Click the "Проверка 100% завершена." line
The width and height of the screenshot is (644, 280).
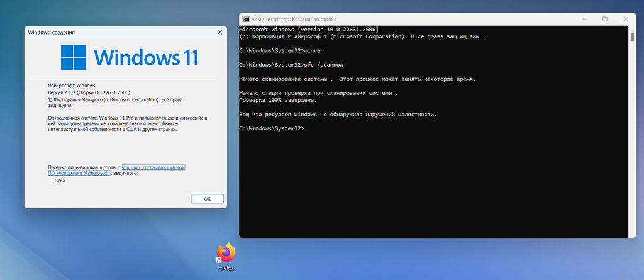coord(277,100)
